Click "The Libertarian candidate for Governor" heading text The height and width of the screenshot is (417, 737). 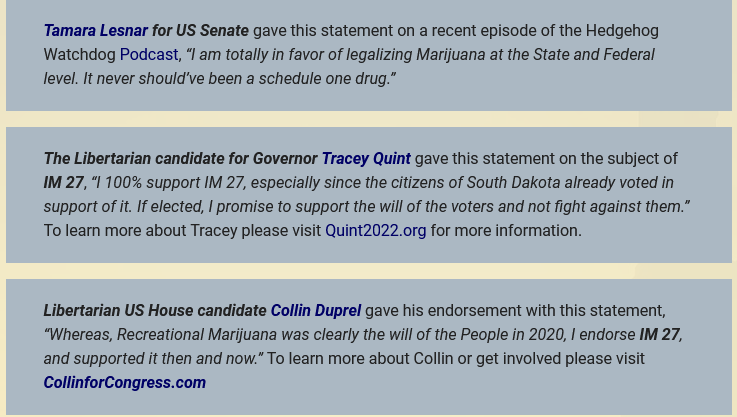180,159
